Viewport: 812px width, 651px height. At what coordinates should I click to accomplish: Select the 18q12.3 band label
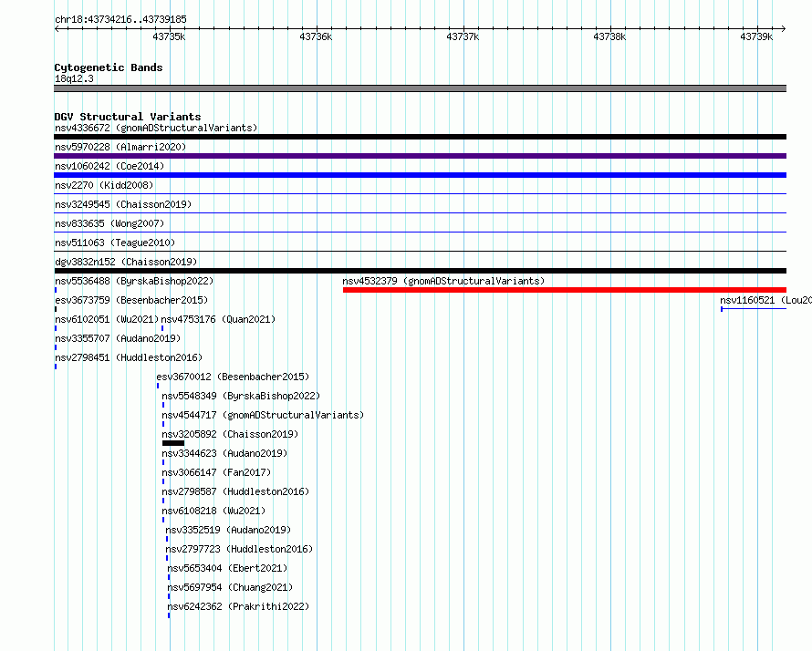coord(74,78)
